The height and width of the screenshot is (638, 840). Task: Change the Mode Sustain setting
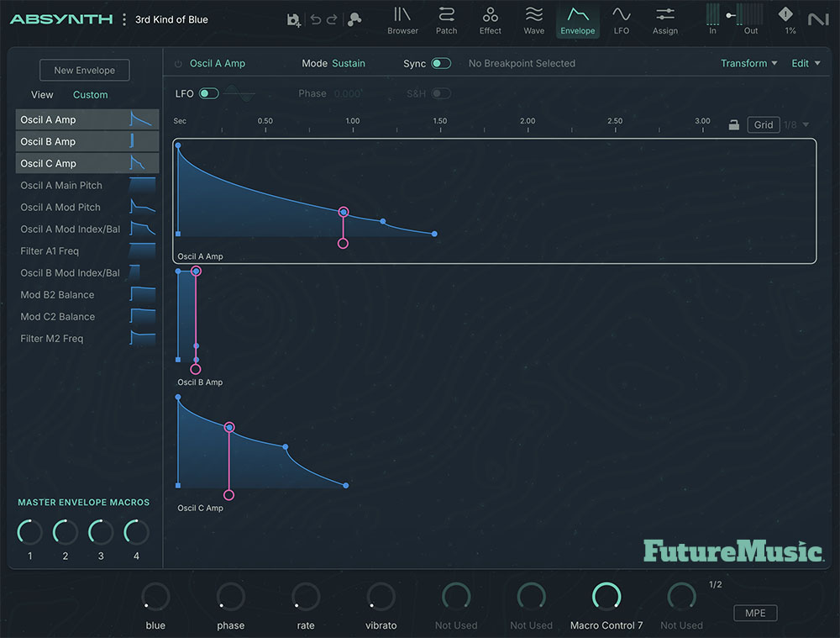349,63
